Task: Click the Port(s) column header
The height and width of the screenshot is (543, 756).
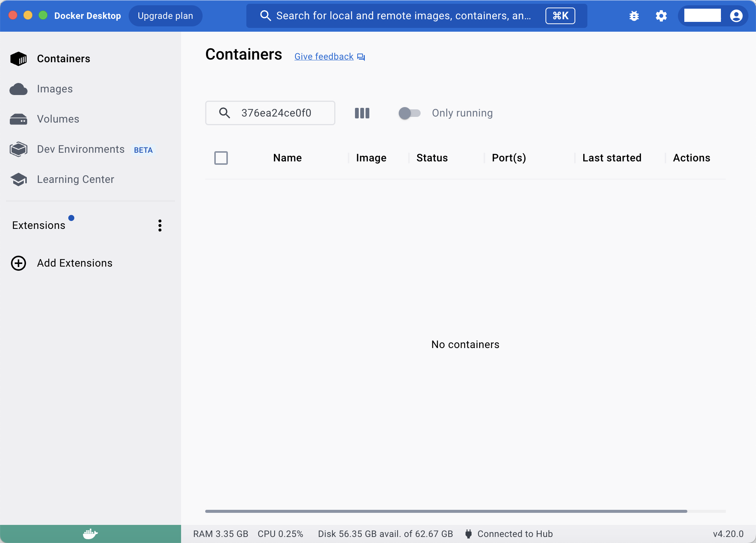Action: [509, 158]
